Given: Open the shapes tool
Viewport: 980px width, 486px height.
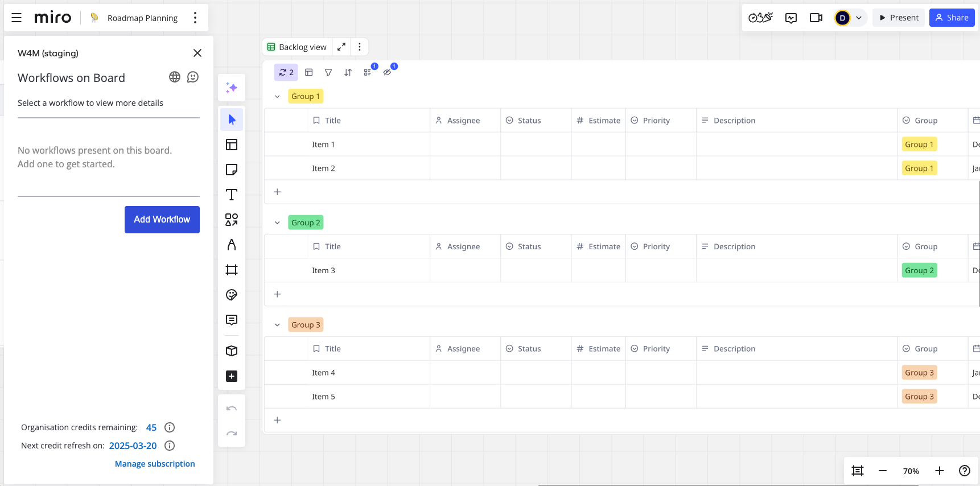Looking at the screenshot, I should (232, 220).
